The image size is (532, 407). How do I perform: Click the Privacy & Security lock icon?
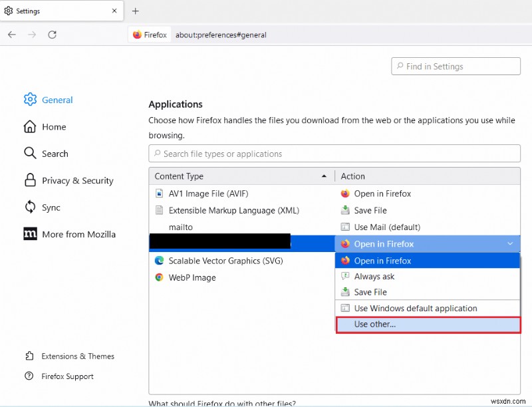click(30, 180)
